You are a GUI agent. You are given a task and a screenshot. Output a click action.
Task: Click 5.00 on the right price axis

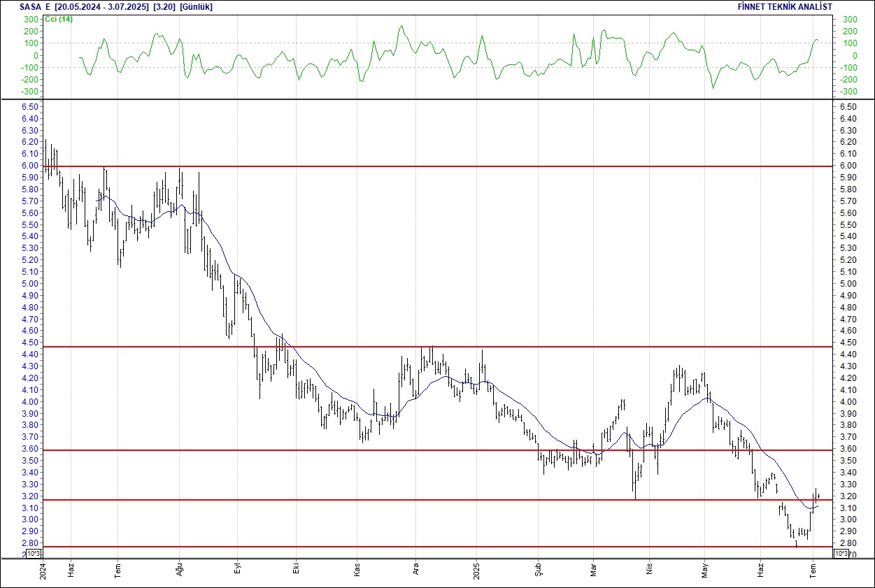847,284
